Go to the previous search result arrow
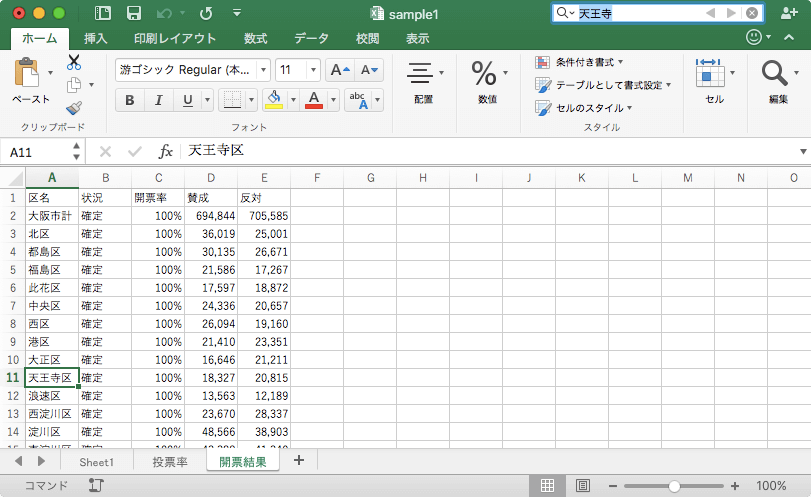The width and height of the screenshot is (811, 497). click(710, 13)
